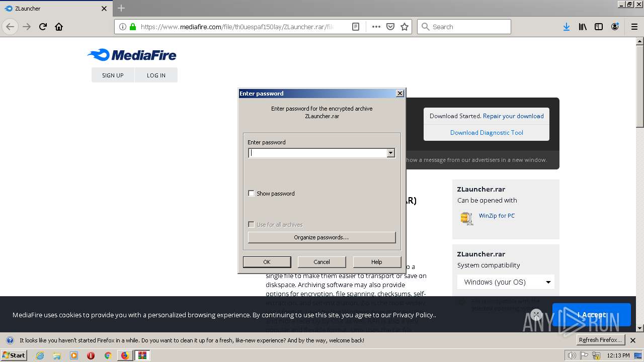Expand the Enter password dropdown arrow
Viewport: 644px width, 362px height.
391,153
